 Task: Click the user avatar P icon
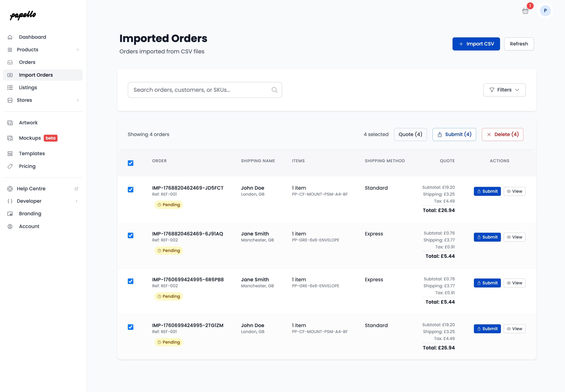[x=545, y=11]
